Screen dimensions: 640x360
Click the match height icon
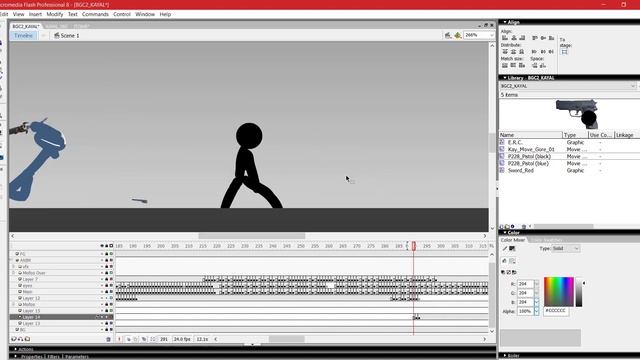coord(513,65)
